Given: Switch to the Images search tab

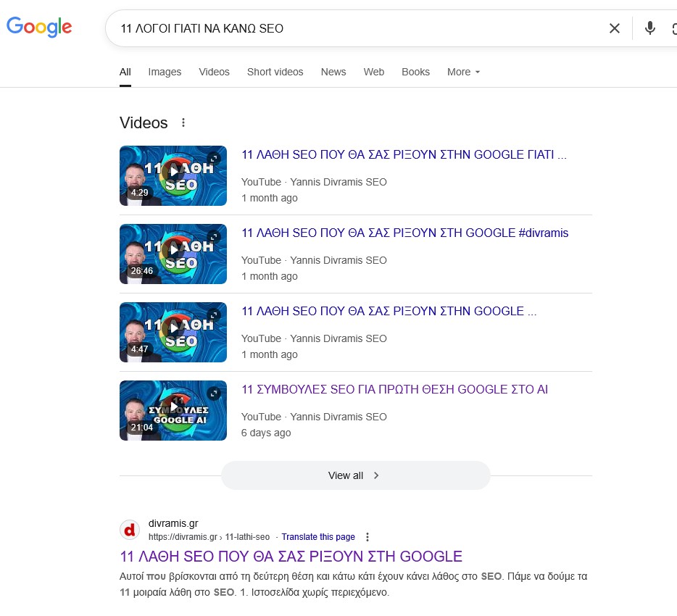Looking at the screenshot, I should [165, 72].
